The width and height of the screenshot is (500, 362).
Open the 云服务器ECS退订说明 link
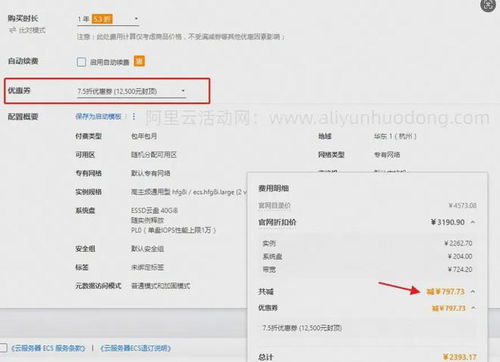tap(136, 348)
